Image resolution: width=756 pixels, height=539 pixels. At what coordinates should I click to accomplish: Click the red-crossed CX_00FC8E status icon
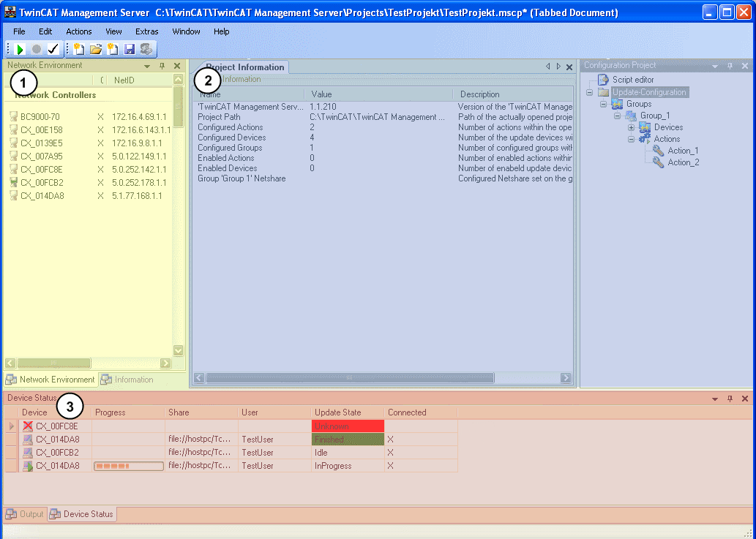[x=28, y=426]
